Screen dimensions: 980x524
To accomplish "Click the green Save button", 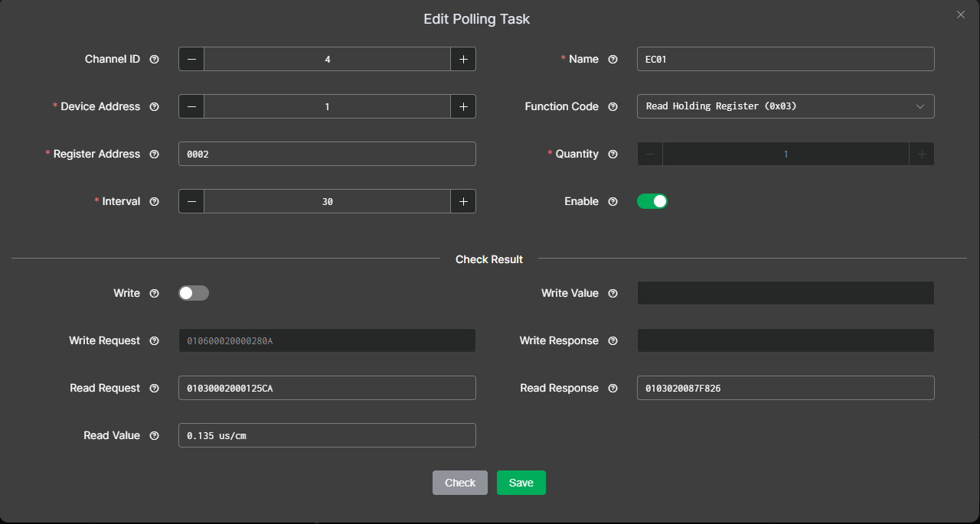I will click(521, 483).
